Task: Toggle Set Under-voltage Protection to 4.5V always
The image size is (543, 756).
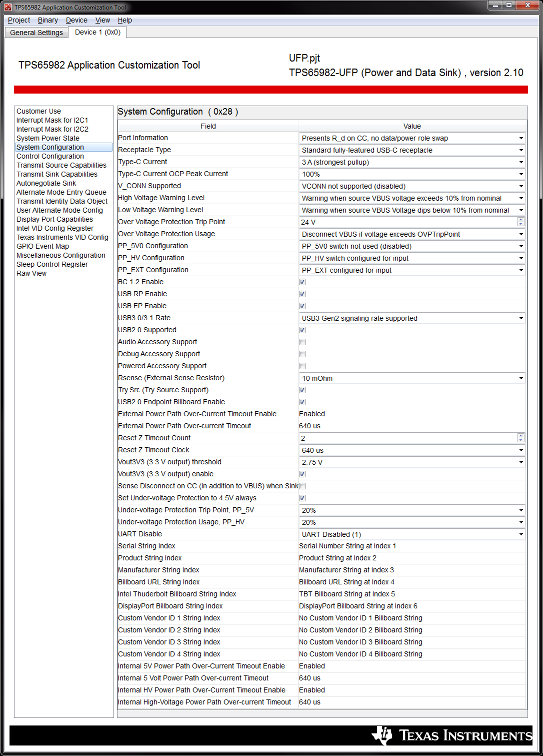Action: pos(302,498)
